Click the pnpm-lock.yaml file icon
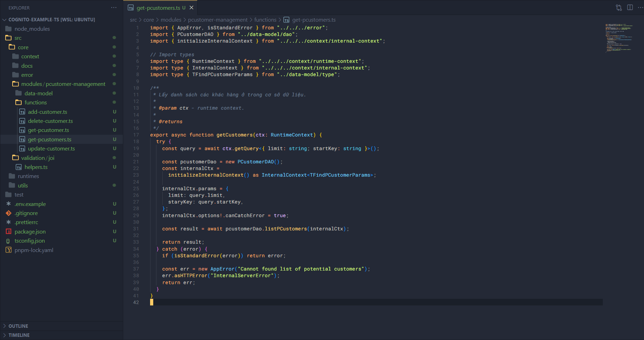Image resolution: width=644 pixels, height=340 pixels. pyautogui.click(x=9, y=250)
